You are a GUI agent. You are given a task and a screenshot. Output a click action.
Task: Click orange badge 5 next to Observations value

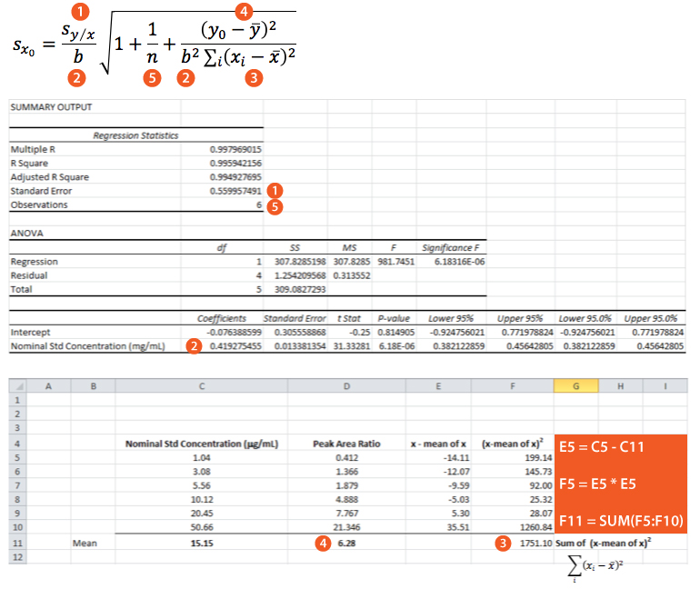click(275, 206)
